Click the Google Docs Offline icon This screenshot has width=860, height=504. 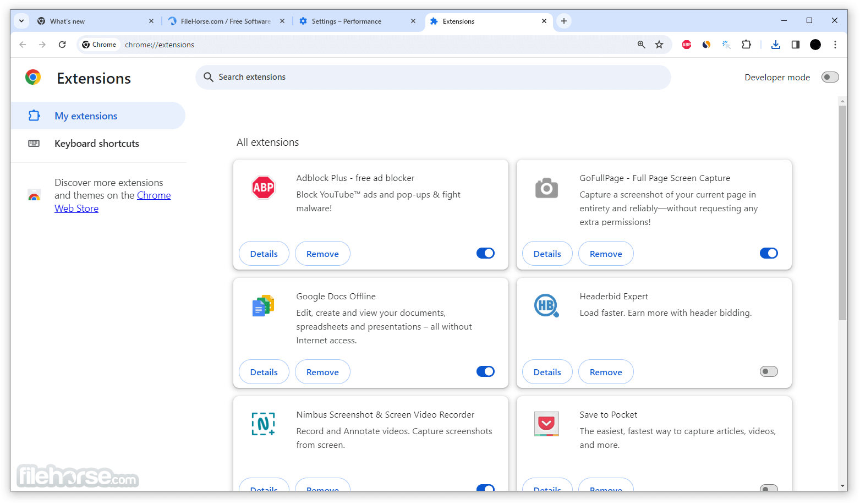pos(263,305)
